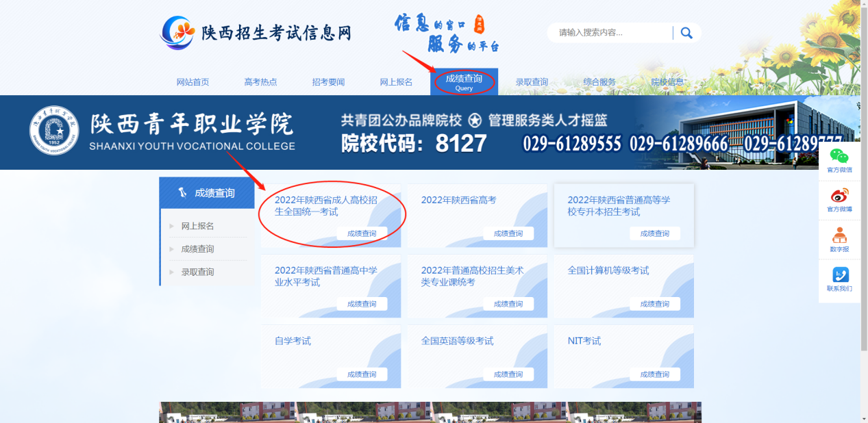
Task: Click 成绩查询 under 自学考试
Action: (x=362, y=374)
